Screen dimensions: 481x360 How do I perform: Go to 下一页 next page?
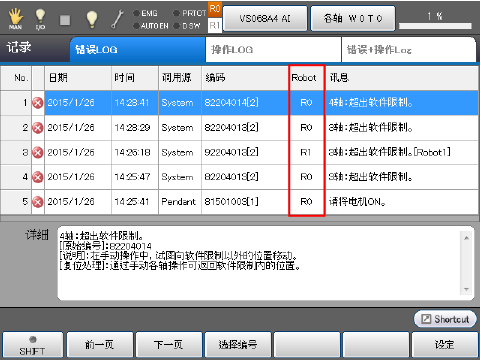coord(169,345)
